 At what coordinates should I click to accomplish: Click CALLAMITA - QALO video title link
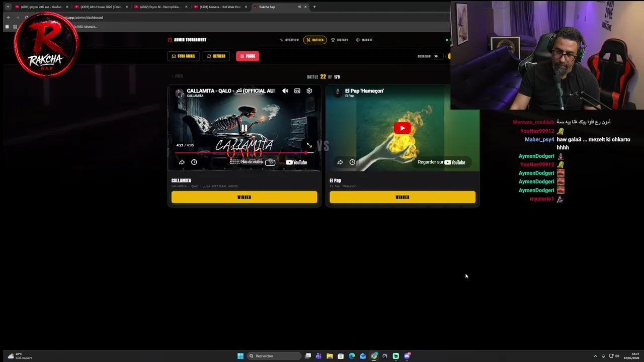231,91
